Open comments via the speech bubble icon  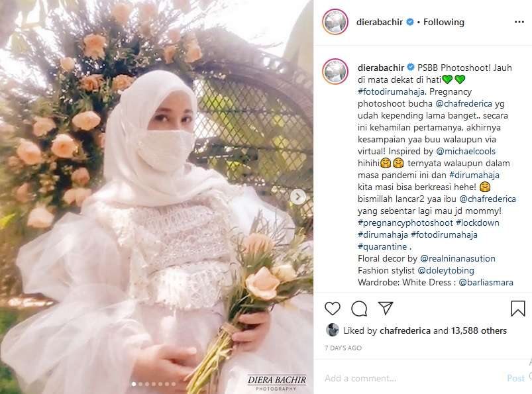[x=359, y=309]
